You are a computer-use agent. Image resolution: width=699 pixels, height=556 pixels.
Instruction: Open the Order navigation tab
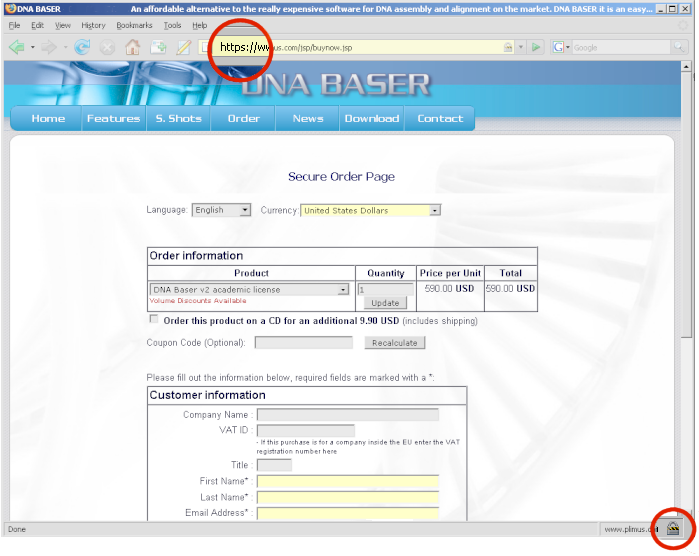point(243,119)
